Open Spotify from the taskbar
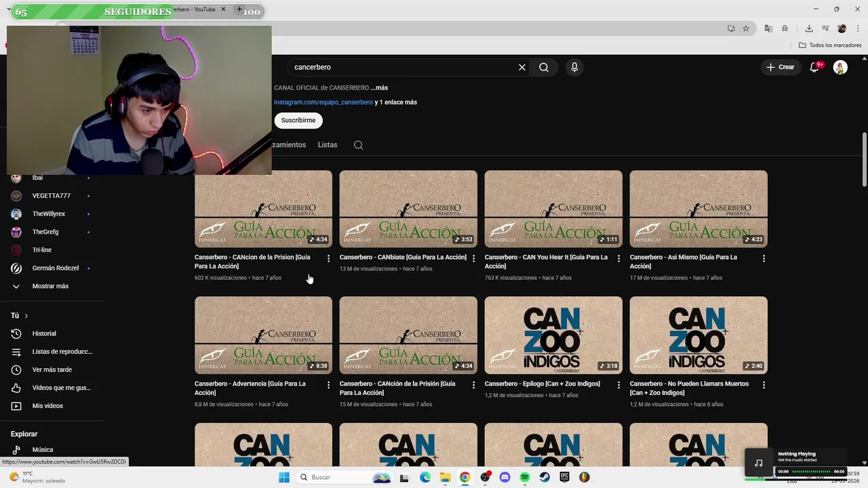 click(x=525, y=477)
